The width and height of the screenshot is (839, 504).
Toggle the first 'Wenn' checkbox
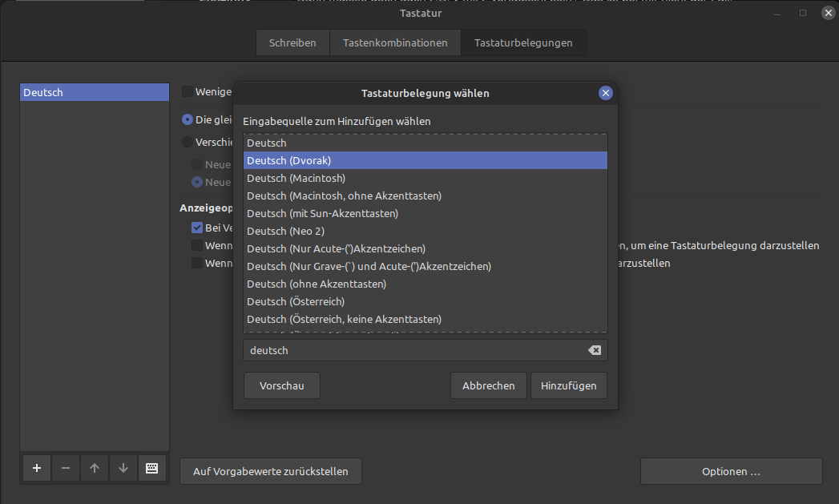[x=197, y=245]
